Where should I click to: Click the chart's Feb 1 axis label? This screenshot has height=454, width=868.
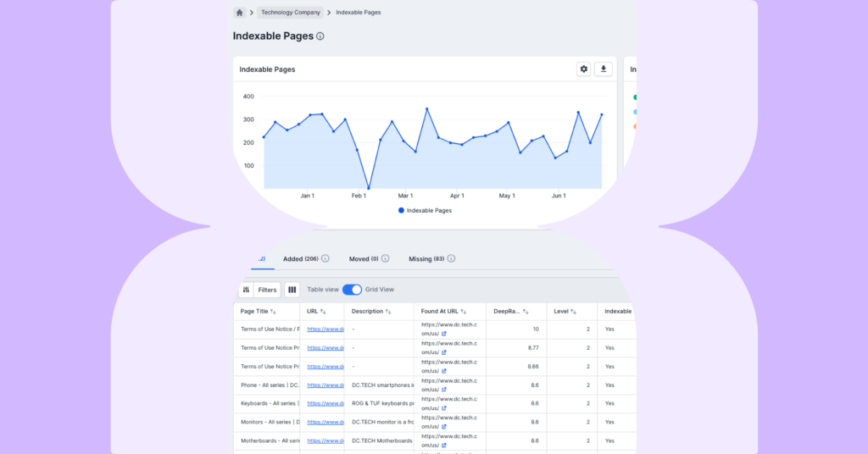(359, 196)
